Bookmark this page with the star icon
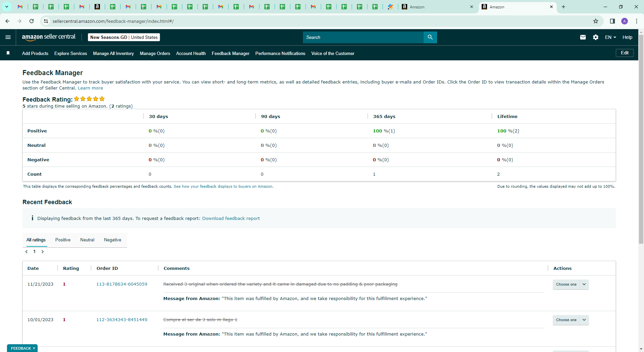Image resolution: width=644 pixels, height=352 pixels. coord(596,21)
